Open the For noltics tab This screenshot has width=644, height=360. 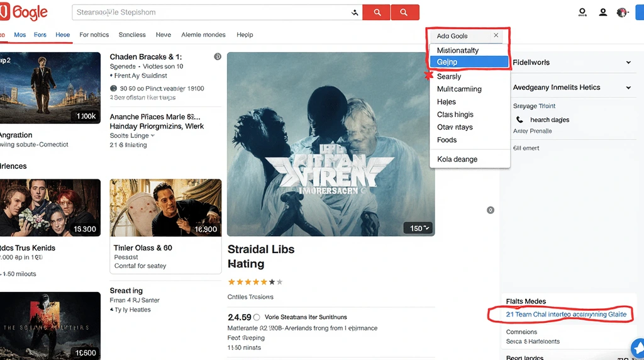click(94, 35)
